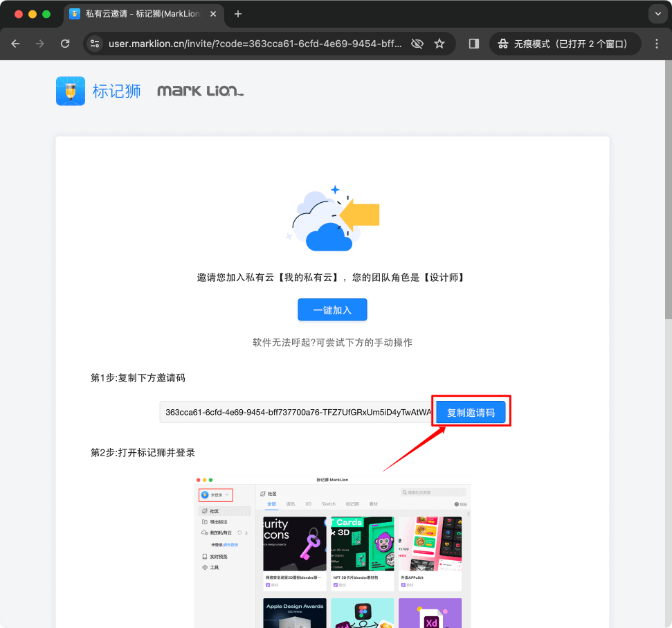Select the 社区 community icon in sidebar

pyautogui.click(x=205, y=511)
